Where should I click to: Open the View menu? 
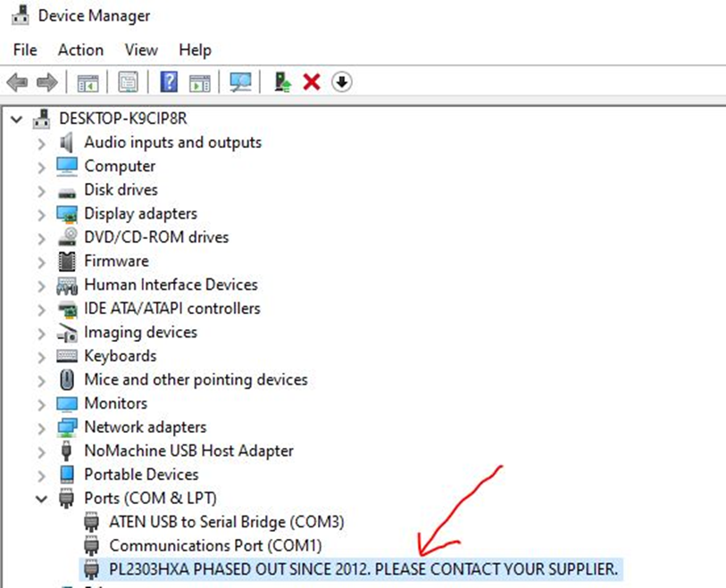[141, 50]
